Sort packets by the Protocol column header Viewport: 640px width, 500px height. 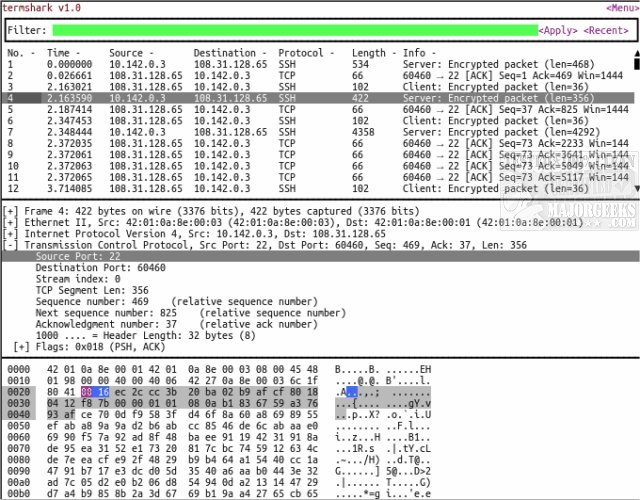tap(306, 53)
